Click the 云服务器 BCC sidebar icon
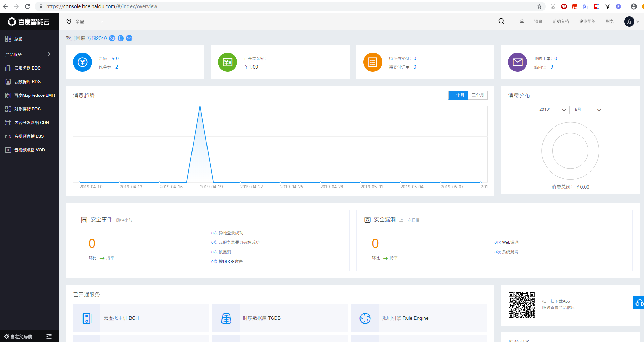This screenshot has width=644, height=342. click(8, 68)
